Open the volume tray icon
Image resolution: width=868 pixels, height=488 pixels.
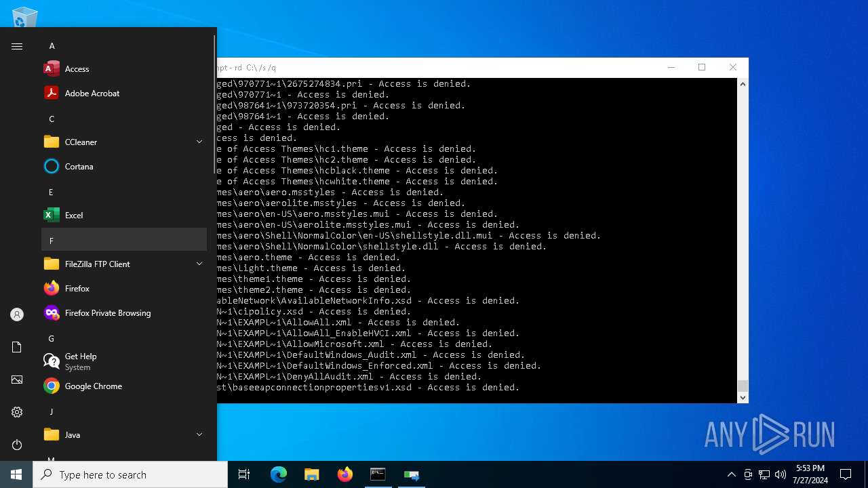[x=781, y=474]
